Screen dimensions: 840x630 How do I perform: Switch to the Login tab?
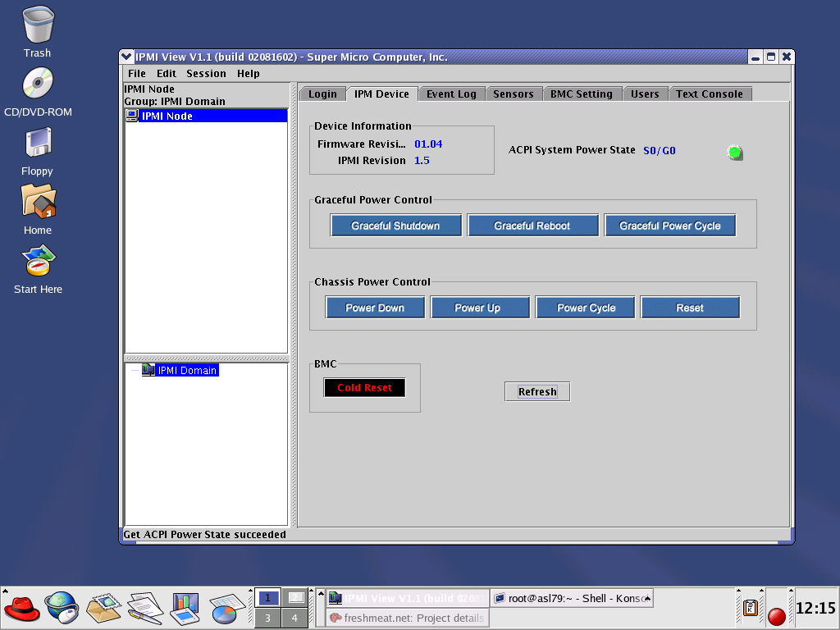coord(322,94)
